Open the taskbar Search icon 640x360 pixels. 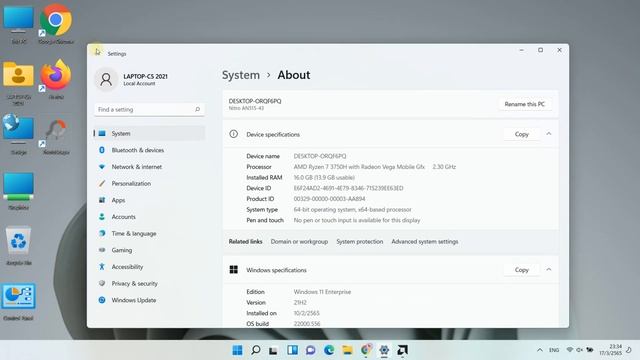pyautogui.click(x=256, y=350)
